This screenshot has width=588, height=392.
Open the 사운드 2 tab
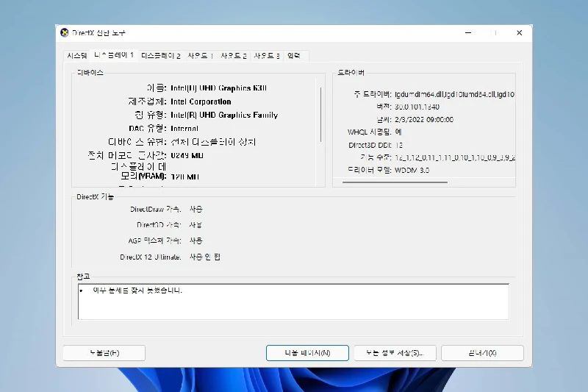click(x=233, y=56)
